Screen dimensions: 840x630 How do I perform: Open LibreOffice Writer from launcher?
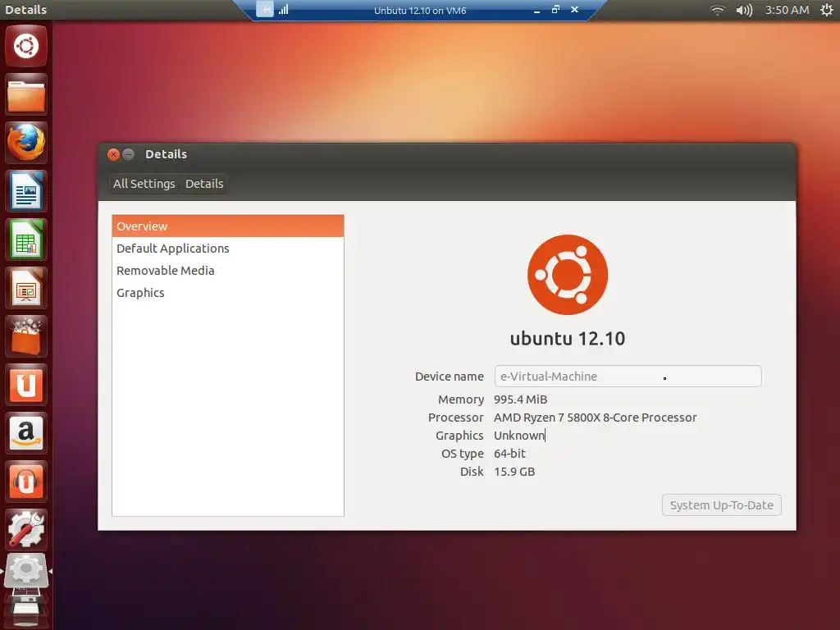tap(26, 191)
